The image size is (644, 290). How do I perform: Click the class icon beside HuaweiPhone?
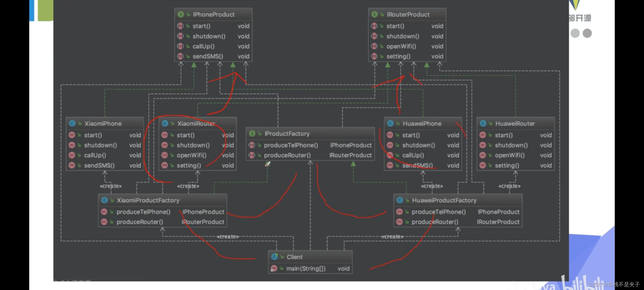[x=390, y=124]
